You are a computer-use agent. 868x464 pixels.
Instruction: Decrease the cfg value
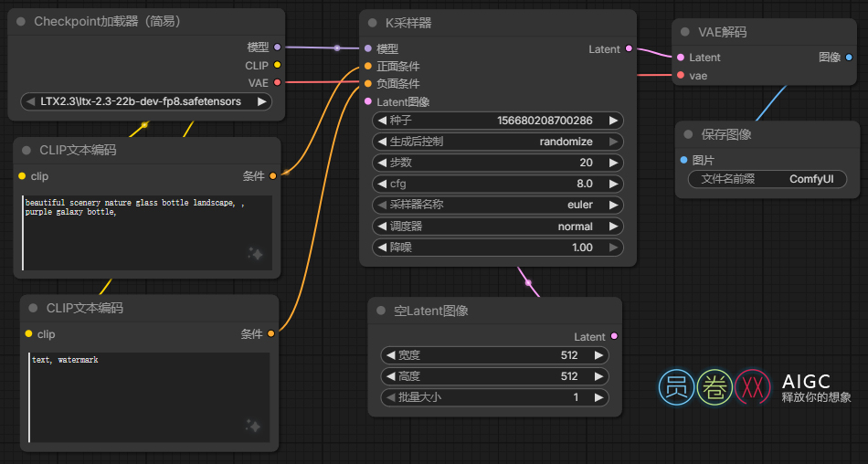tap(382, 184)
